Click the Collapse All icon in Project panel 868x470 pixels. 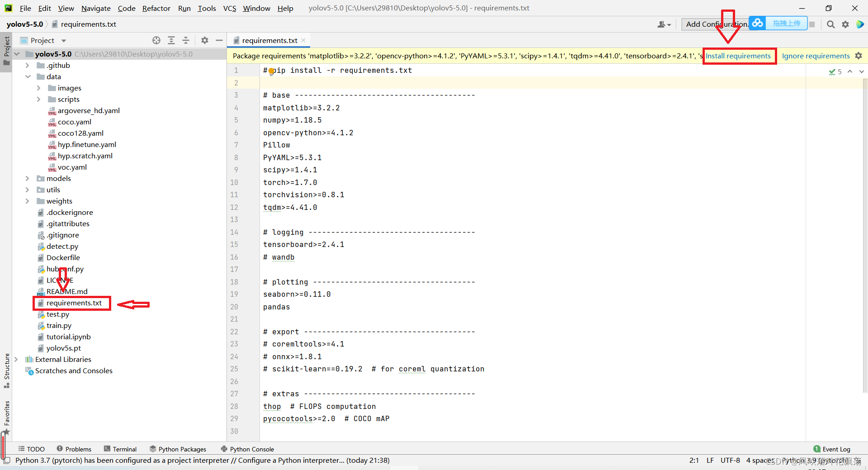[186, 40]
